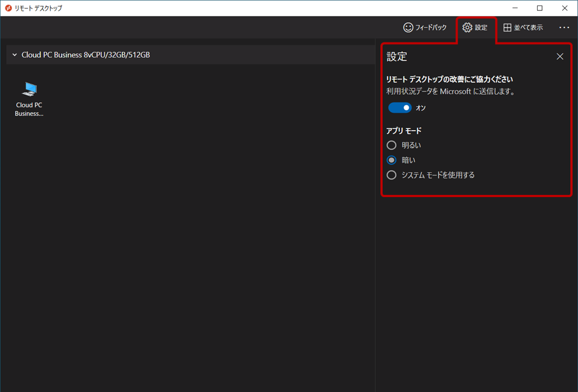The height and width of the screenshot is (392, 578).
Task: Click the 並べて表示 tile view grid icon
Action: (507, 27)
